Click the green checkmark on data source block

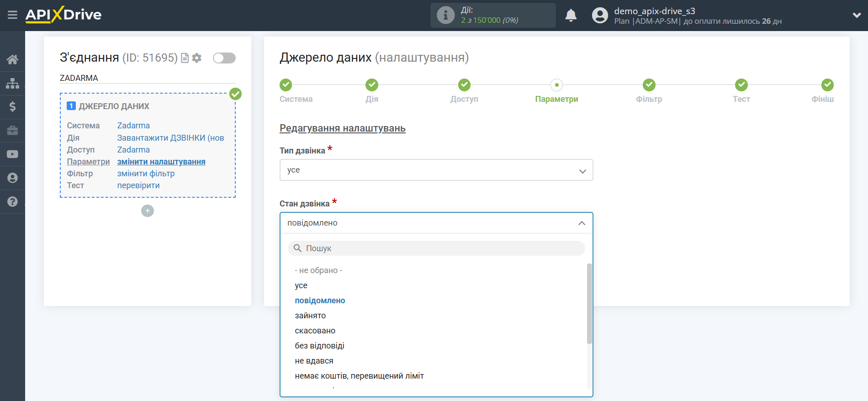[235, 94]
